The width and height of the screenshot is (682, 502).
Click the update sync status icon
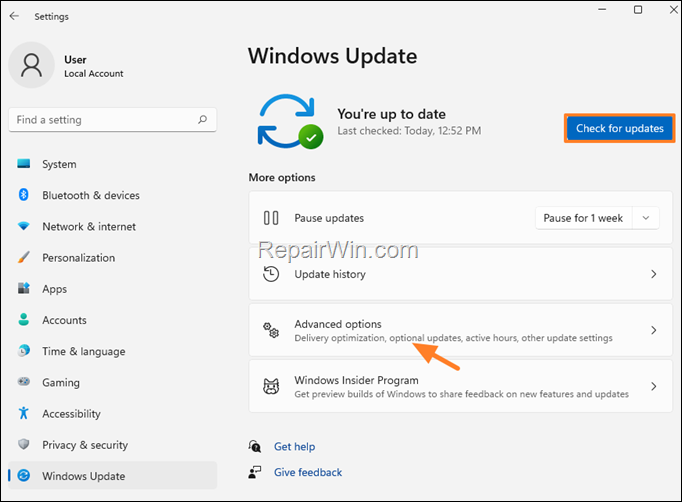pos(290,121)
